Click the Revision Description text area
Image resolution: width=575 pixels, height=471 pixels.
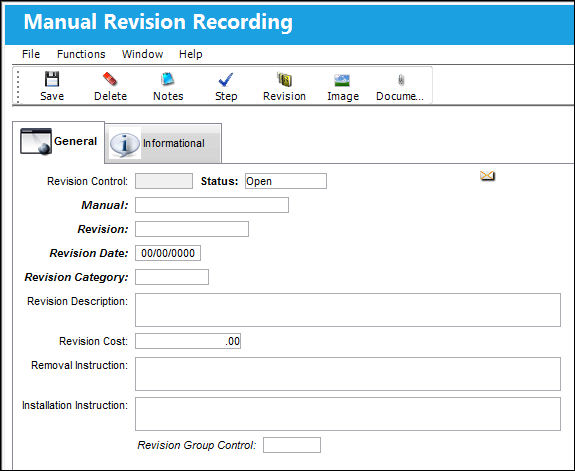(348, 310)
